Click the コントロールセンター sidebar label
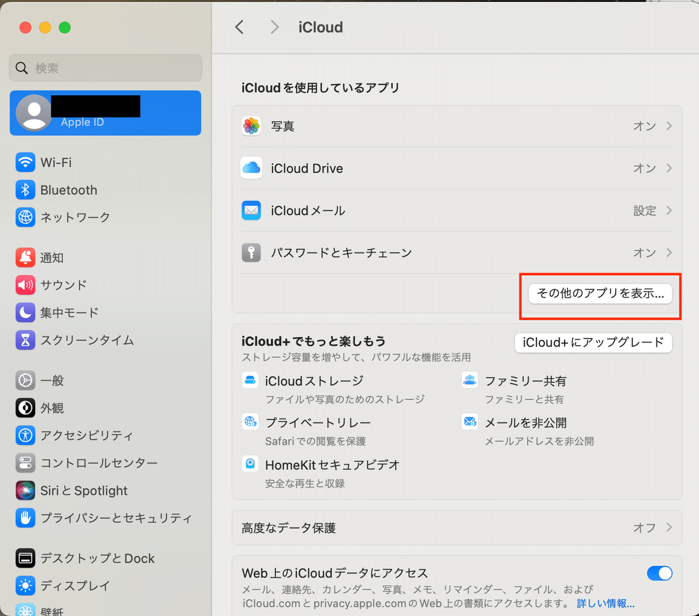Viewport: 699px width, 616px height. click(99, 463)
